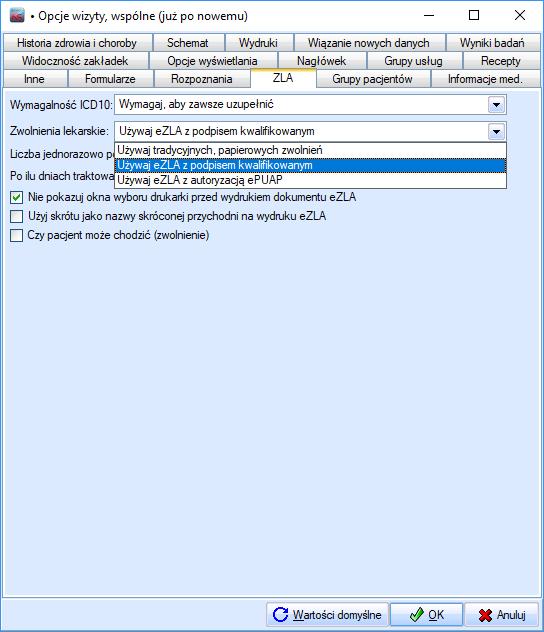Switch to Opcje wyświetlania tab
Image resolution: width=544 pixels, height=632 pixels.
point(213,61)
